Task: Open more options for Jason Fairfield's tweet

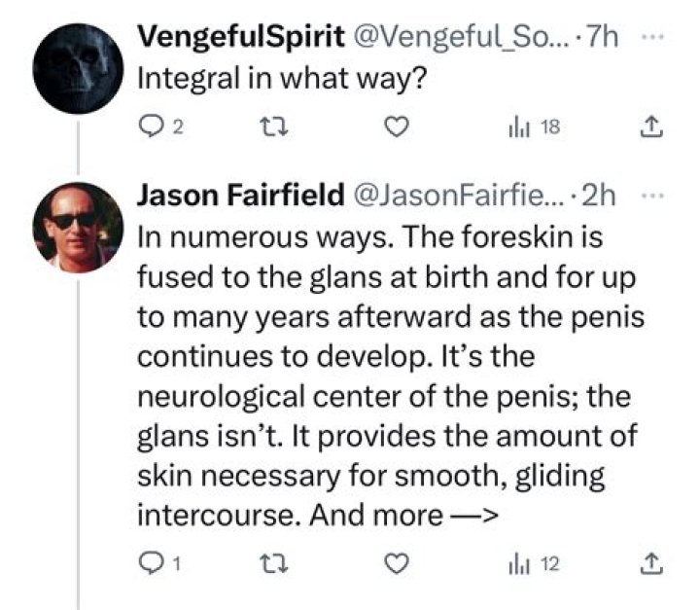Action: [653, 196]
